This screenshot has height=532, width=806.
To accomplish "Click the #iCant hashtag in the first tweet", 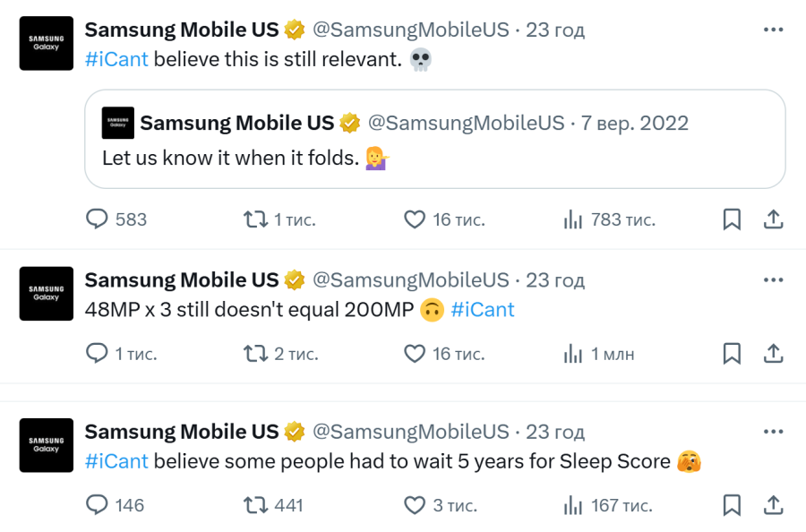I will pyautogui.click(x=116, y=59).
